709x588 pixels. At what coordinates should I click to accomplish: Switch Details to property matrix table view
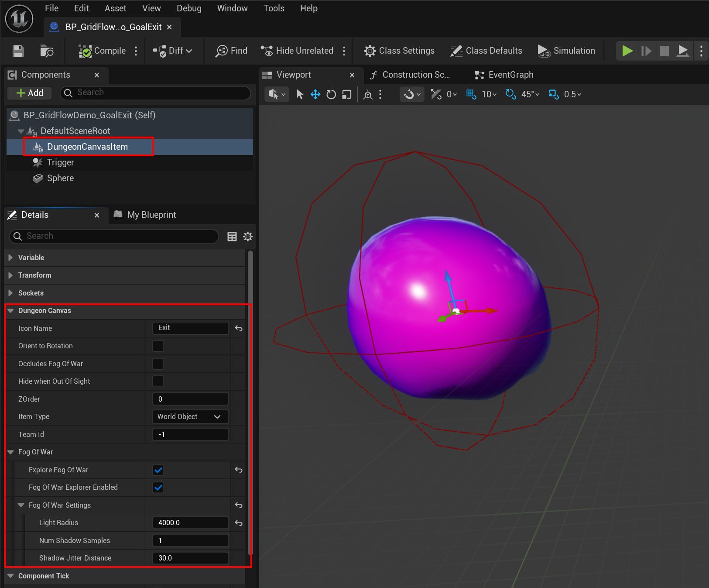tap(232, 237)
